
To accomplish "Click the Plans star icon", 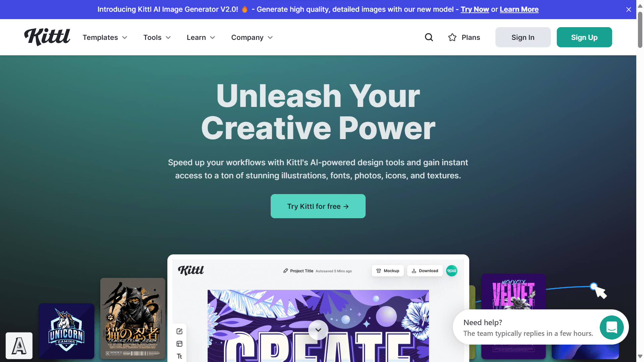I will [x=452, y=37].
